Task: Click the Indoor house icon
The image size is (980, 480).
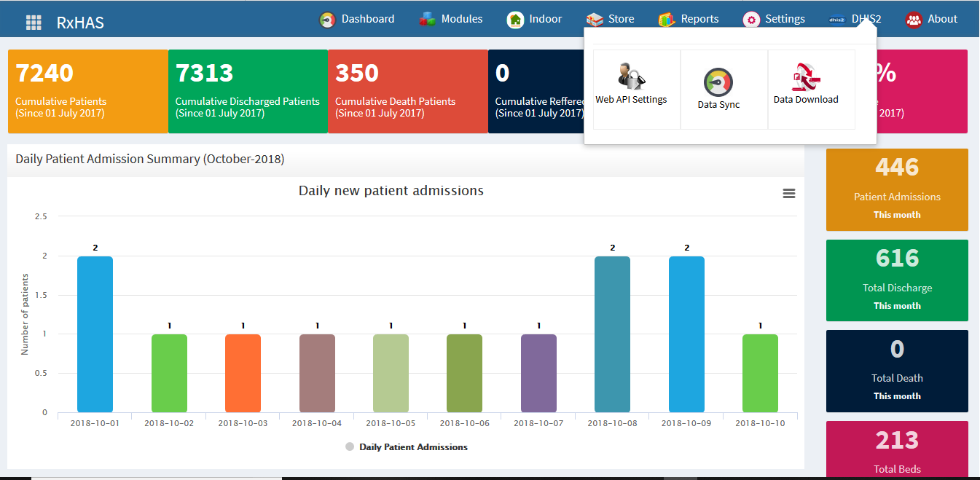Action: 516,20
